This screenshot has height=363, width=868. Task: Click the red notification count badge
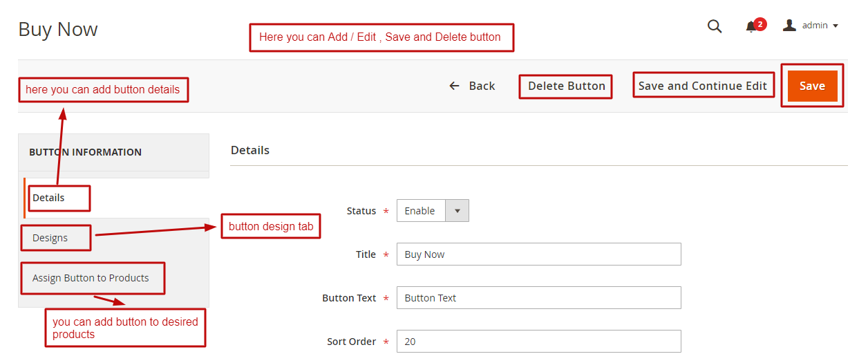[x=760, y=24]
